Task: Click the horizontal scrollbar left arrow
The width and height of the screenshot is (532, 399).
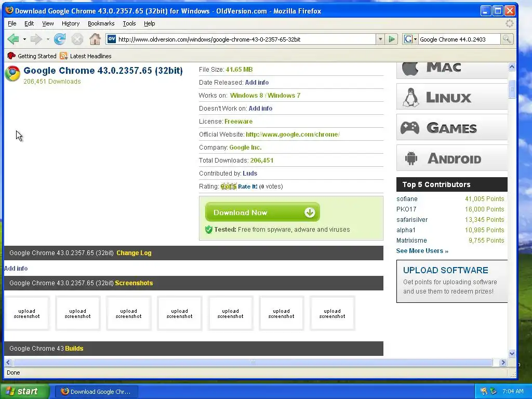Action: (x=8, y=362)
